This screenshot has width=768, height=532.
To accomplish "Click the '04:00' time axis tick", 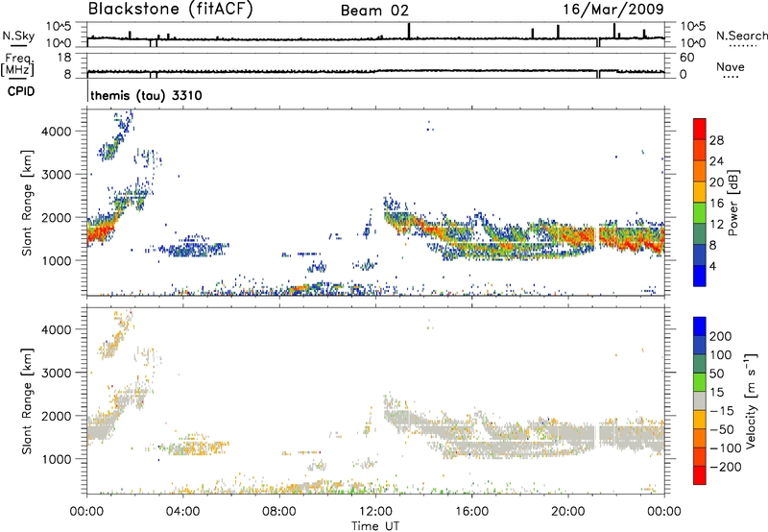I will coord(183,512).
